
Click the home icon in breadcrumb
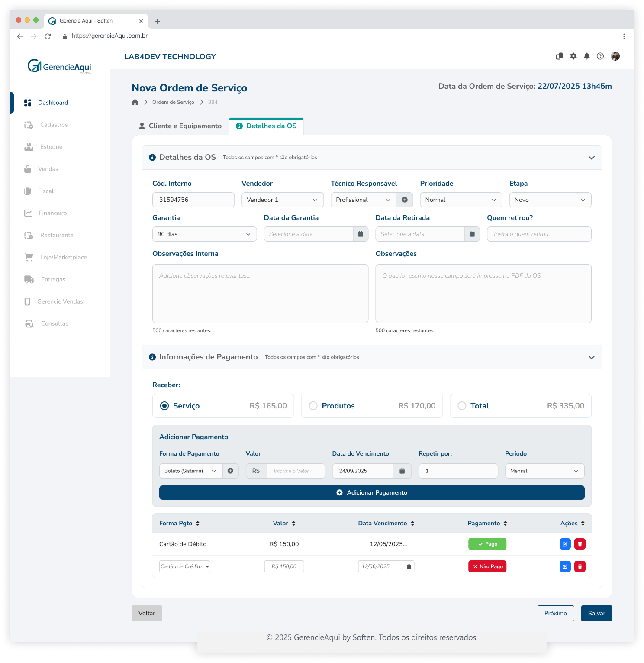point(135,102)
